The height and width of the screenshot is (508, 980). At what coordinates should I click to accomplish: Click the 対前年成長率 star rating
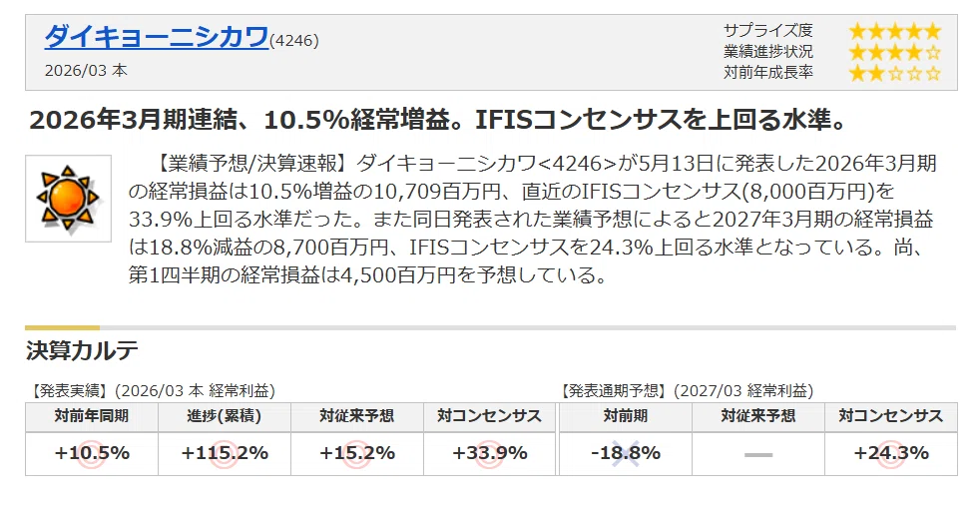point(894,73)
